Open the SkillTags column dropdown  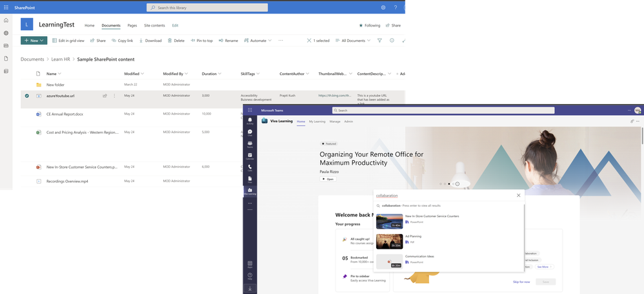pos(250,74)
